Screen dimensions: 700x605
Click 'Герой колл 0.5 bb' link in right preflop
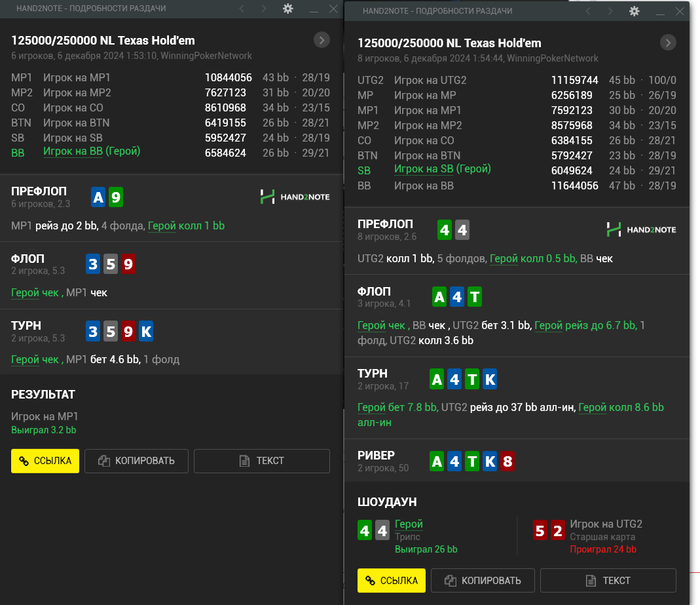click(x=533, y=259)
